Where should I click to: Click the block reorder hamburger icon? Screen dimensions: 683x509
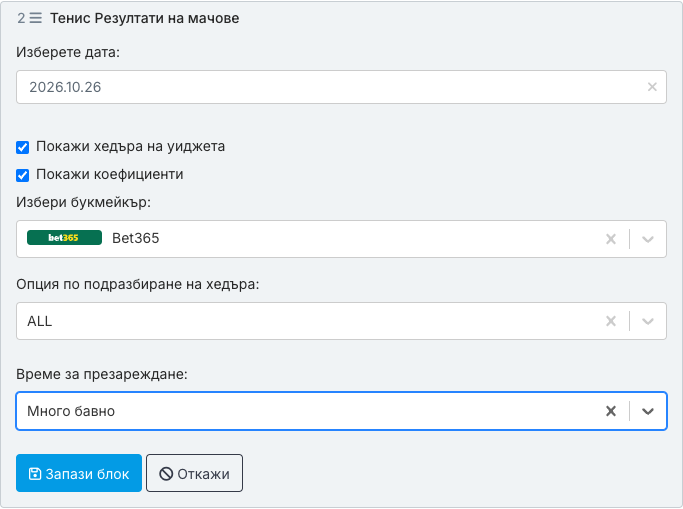click(36, 18)
